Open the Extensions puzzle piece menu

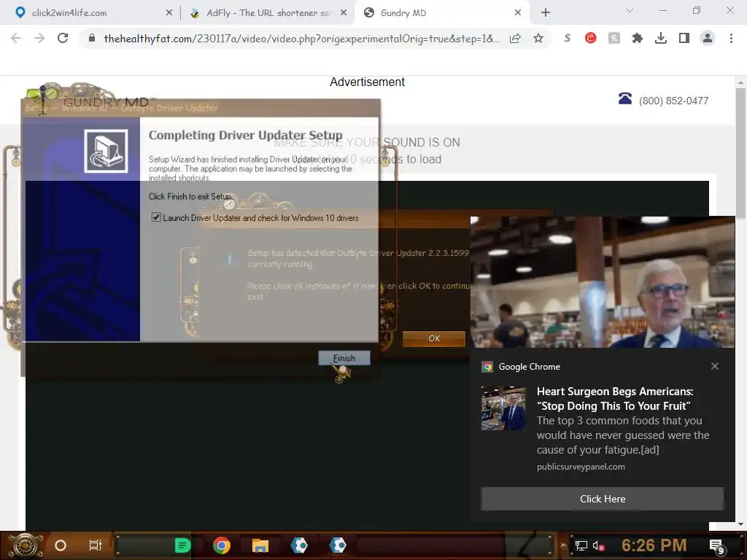(x=638, y=38)
